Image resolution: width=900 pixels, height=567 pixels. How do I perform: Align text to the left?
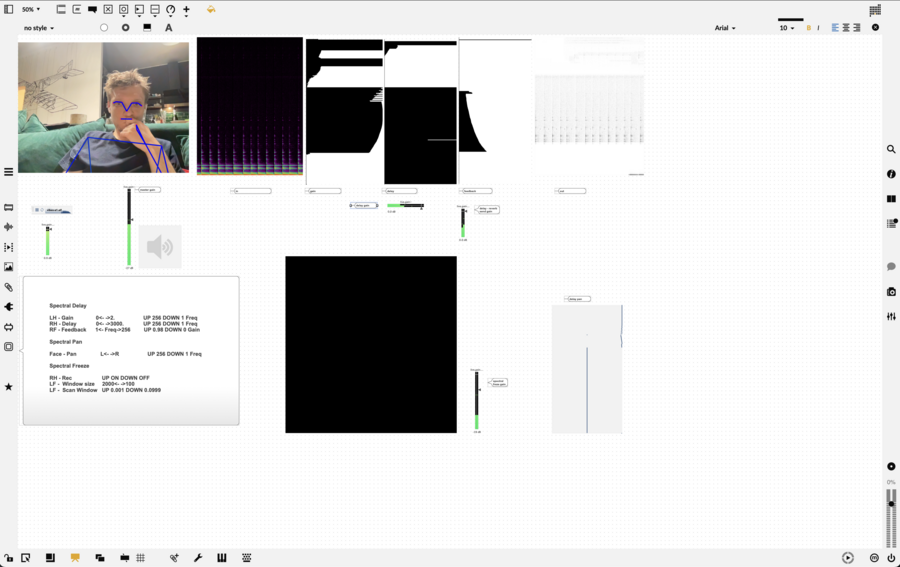coord(835,28)
